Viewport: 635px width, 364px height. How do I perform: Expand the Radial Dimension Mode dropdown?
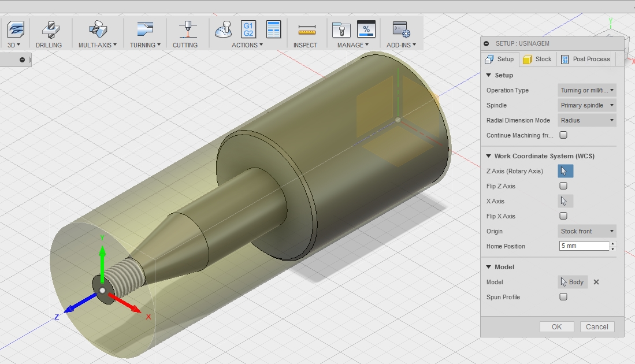586,120
